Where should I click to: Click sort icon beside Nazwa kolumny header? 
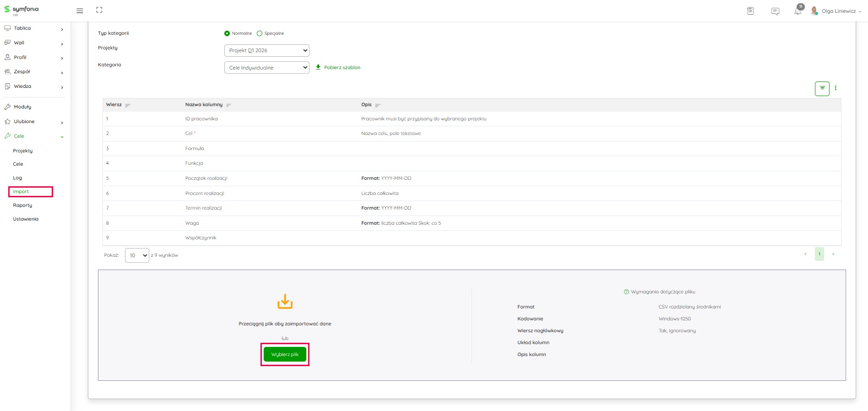coord(228,105)
